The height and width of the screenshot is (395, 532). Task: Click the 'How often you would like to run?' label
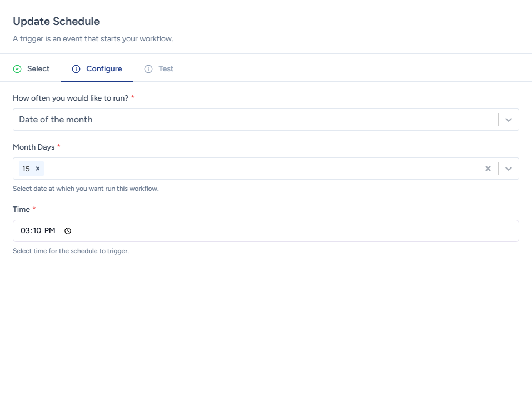tap(71, 98)
